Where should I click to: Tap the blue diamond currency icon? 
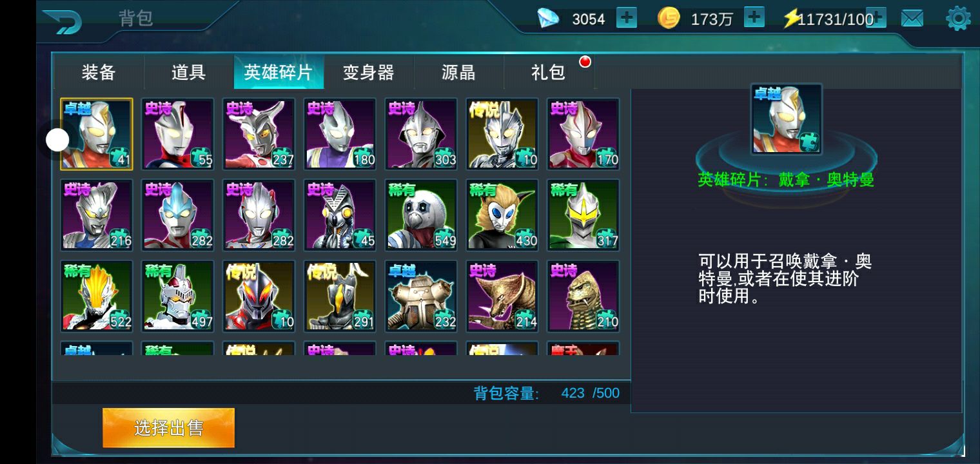(548, 18)
